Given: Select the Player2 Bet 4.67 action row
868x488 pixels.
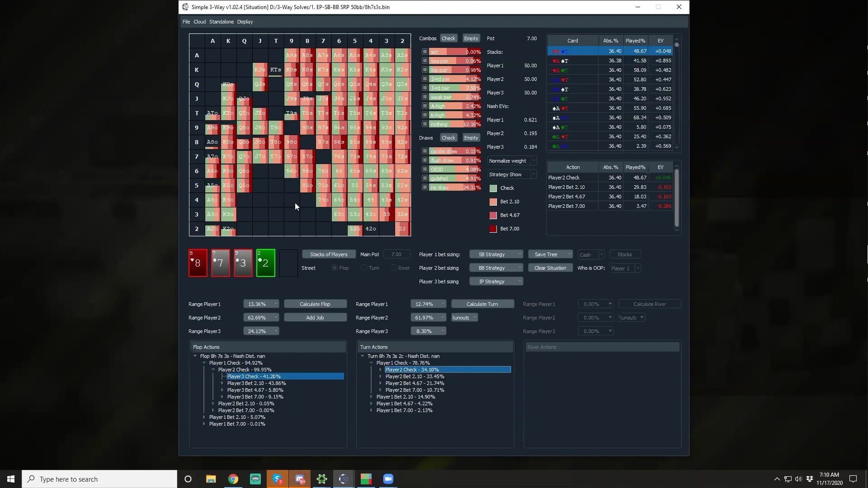Looking at the screenshot, I should coord(566,197).
